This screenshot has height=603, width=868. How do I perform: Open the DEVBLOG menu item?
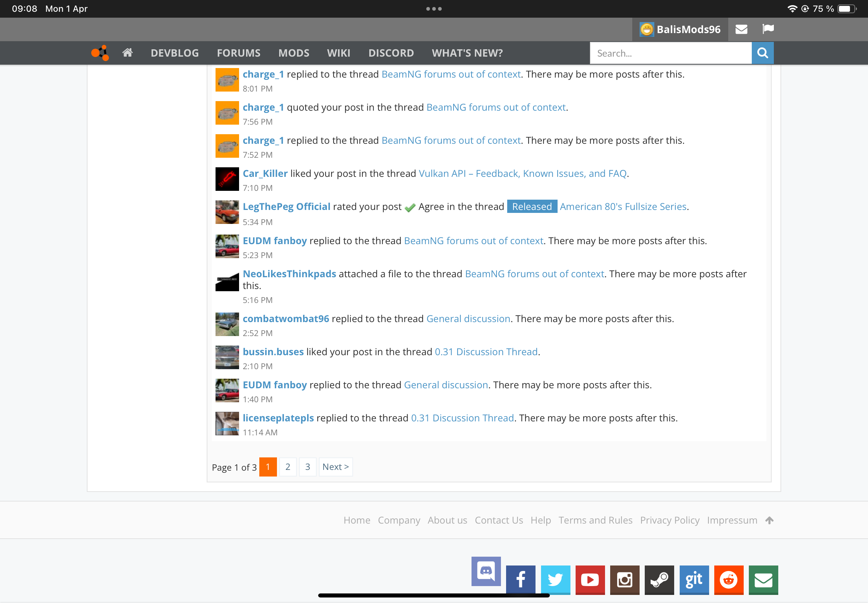coord(175,53)
